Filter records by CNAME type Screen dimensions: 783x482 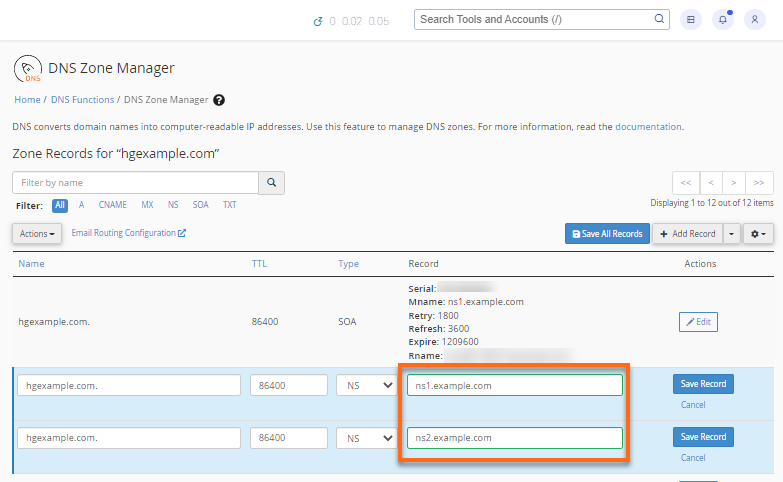tap(113, 205)
